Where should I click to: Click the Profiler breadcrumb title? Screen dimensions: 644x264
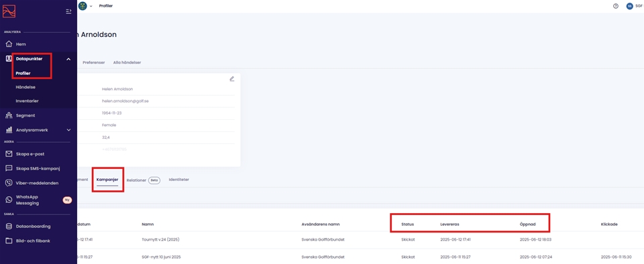point(106,6)
